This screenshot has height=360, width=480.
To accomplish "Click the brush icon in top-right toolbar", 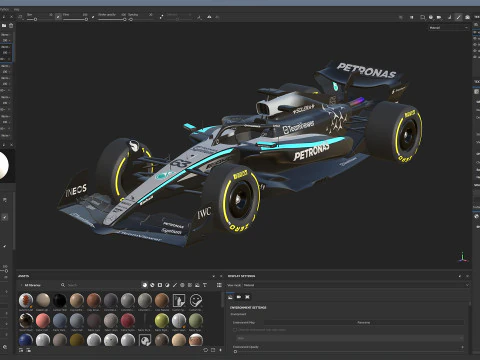I will [x=458, y=17].
